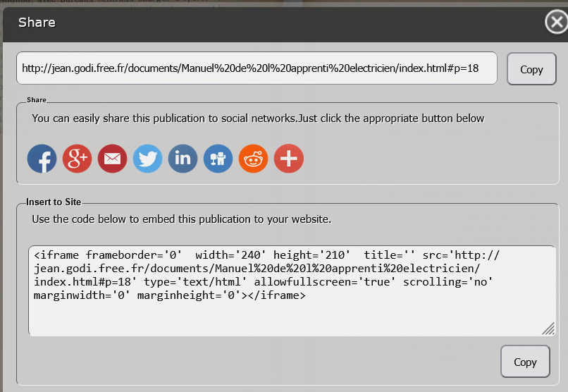Send the publication via the email icon
Screen dimensions: 568x392
pyautogui.click(x=113, y=159)
